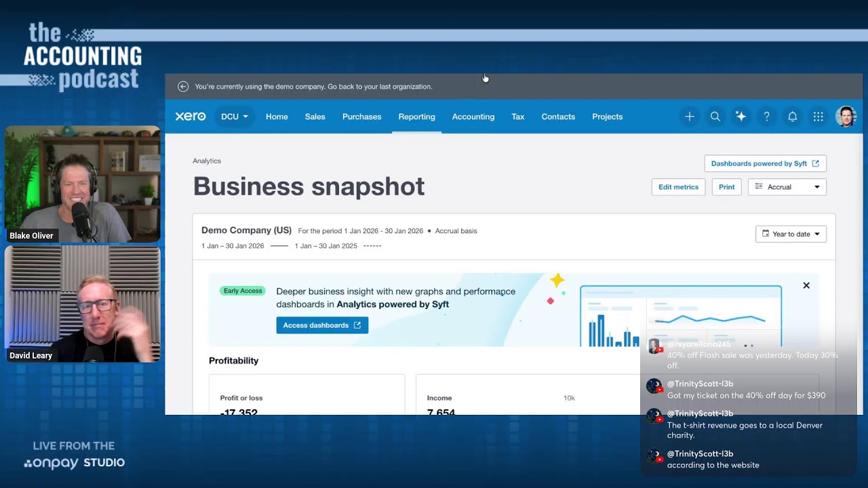Image resolution: width=868 pixels, height=488 pixels.
Task: Click the Profit or loss card label
Action: tap(241, 398)
